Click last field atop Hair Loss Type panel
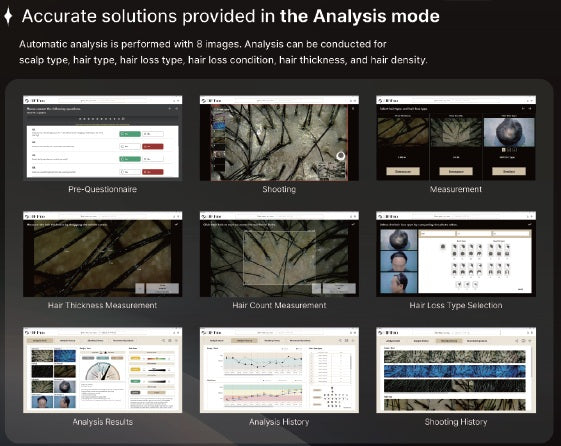 point(511,234)
